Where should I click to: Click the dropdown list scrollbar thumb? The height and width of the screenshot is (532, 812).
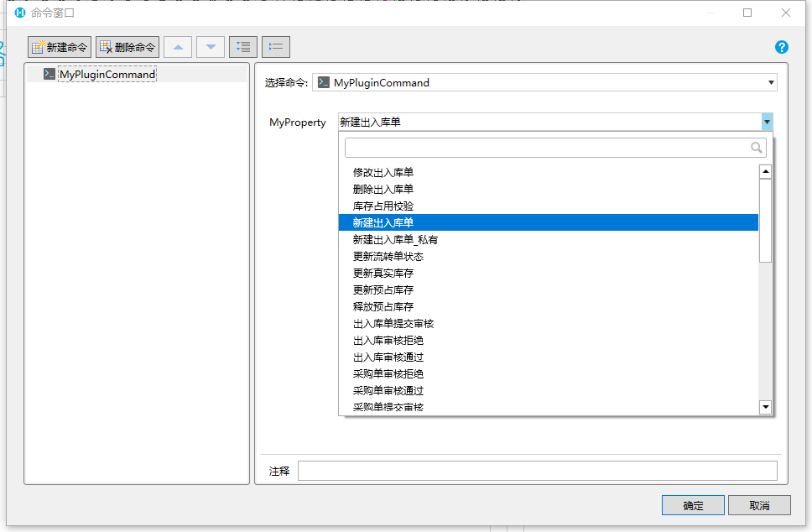(765, 222)
